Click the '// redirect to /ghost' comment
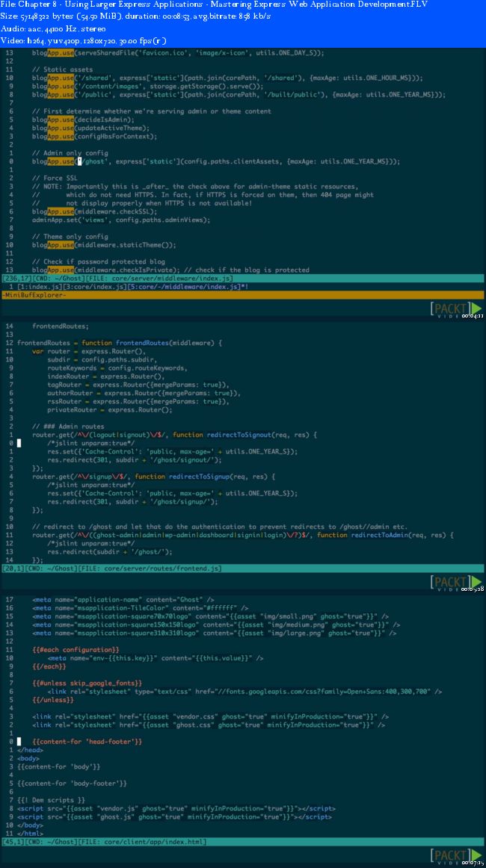Image resolution: width=486 pixels, height=868 pixels. [x=221, y=527]
